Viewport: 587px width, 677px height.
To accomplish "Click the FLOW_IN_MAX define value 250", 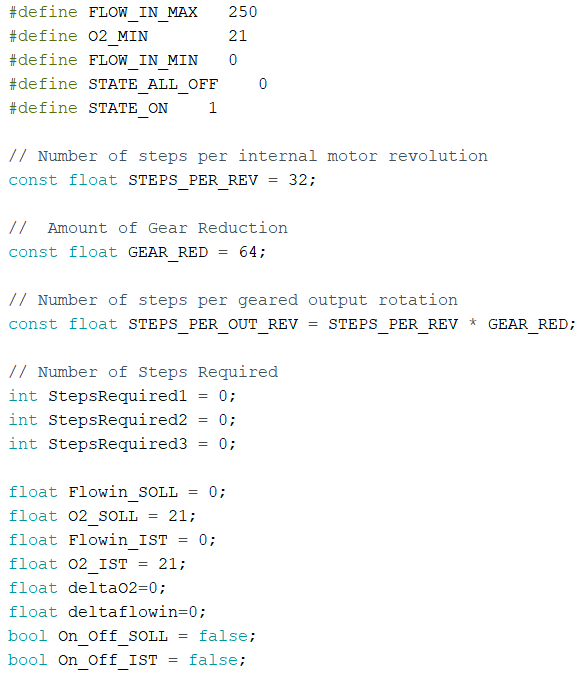I will 243,12.
